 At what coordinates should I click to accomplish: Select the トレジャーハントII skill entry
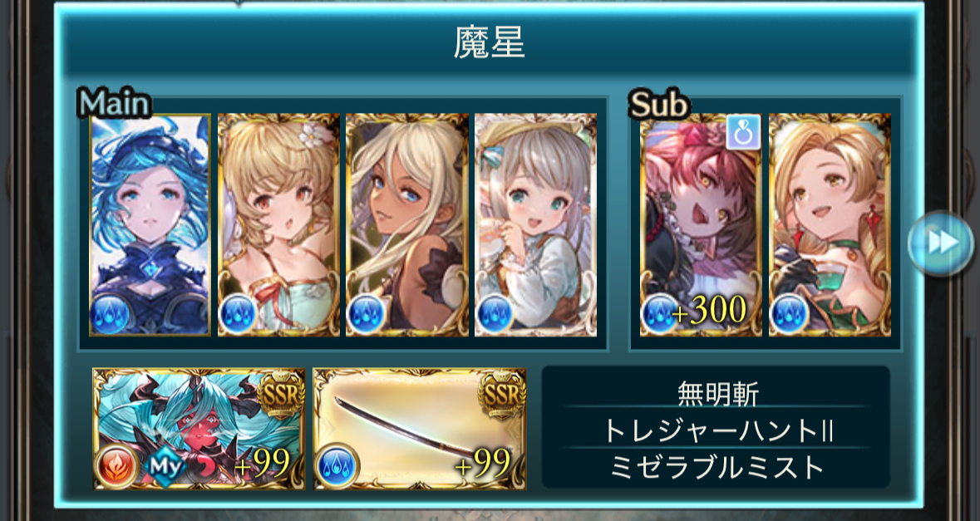click(717, 431)
